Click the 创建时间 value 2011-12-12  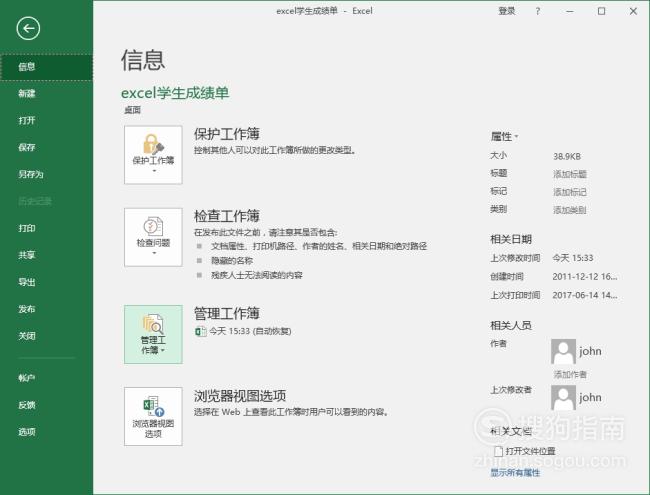(x=585, y=277)
